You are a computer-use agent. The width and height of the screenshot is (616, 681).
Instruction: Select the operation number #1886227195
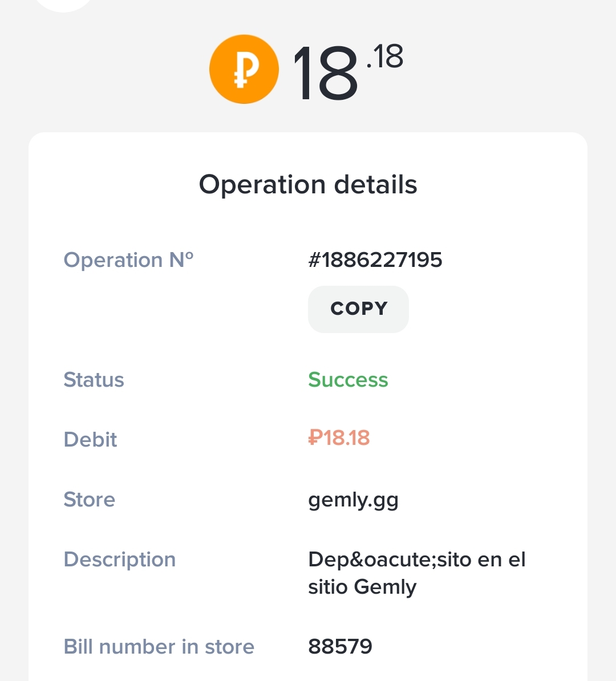(x=375, y=260)
